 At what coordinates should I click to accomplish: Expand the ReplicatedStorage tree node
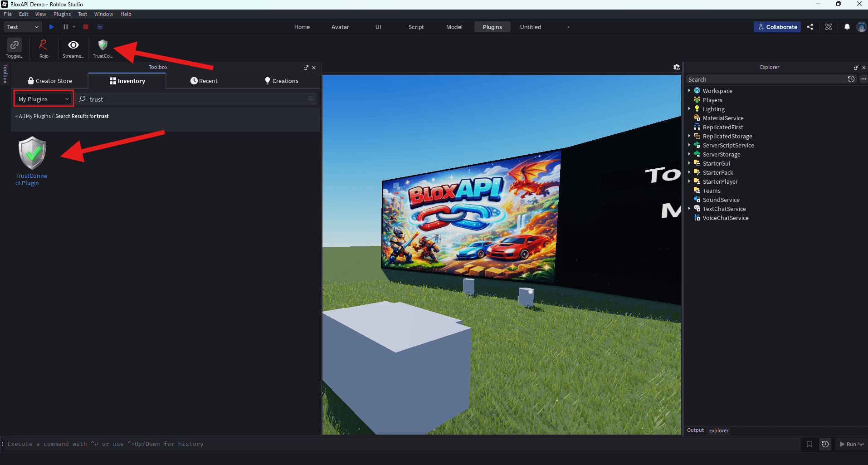[x=690, y=136]
